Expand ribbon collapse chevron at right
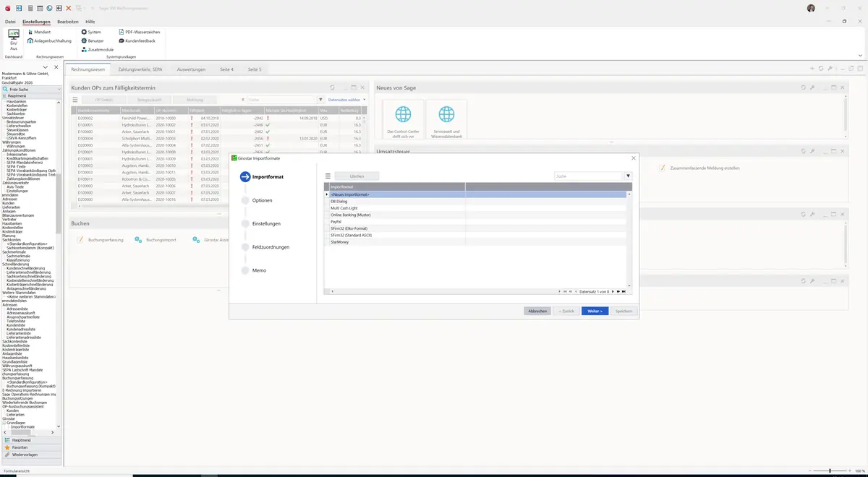 pos(861,55)
